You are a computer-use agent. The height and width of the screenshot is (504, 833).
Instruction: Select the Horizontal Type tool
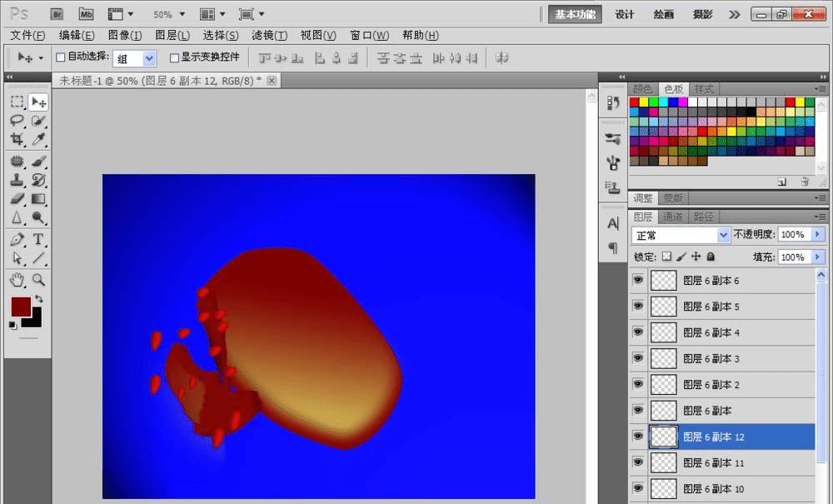38,240
